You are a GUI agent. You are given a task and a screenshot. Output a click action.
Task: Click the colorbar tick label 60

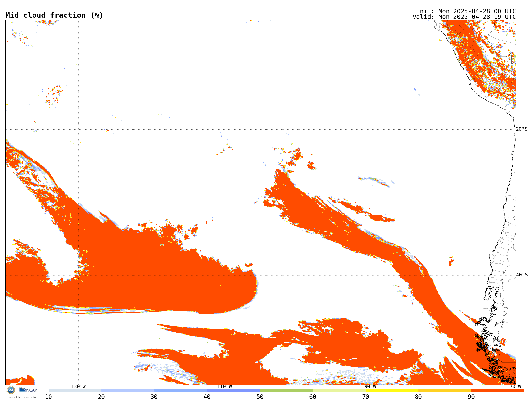pyautogui.click(x=313, y=397)
